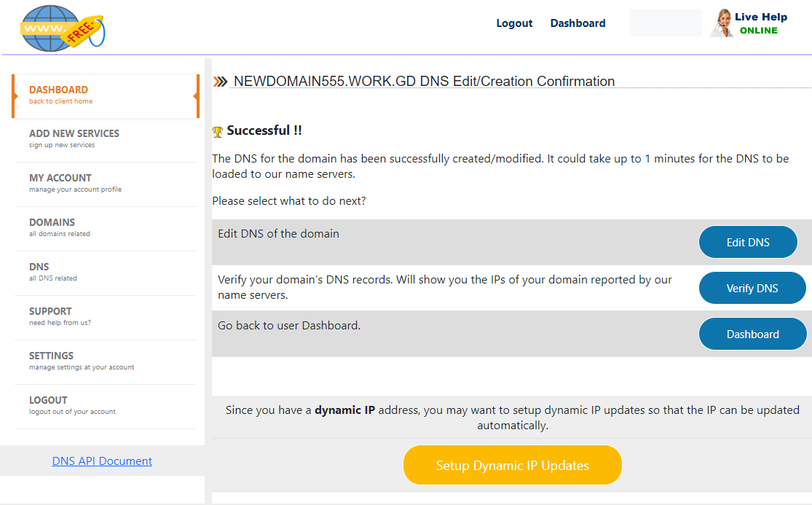The height and width of the screenshot is (505, 812).
Task: Click the Verify DNS button
Action: pyautogui.click(x=752, y=288)
